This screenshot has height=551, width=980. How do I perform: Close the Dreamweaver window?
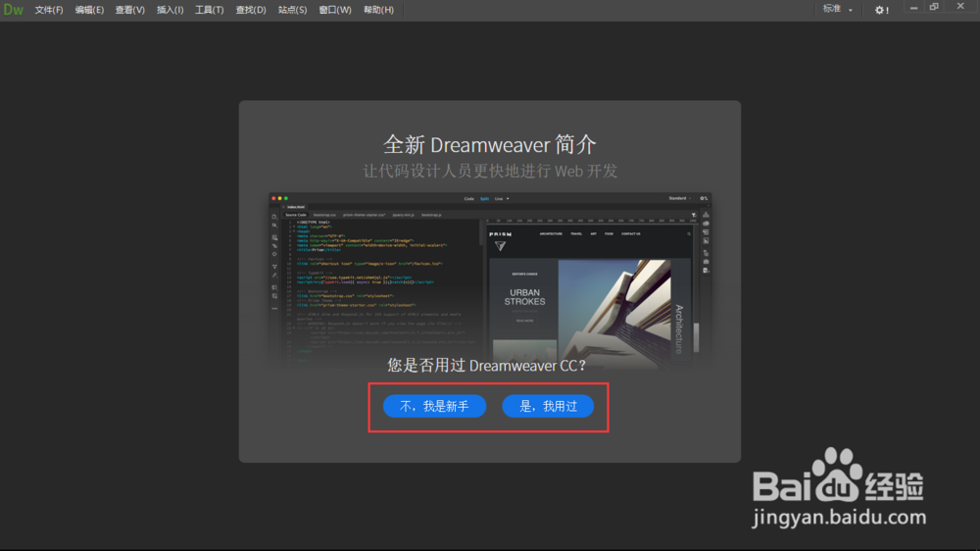(960, 6)
